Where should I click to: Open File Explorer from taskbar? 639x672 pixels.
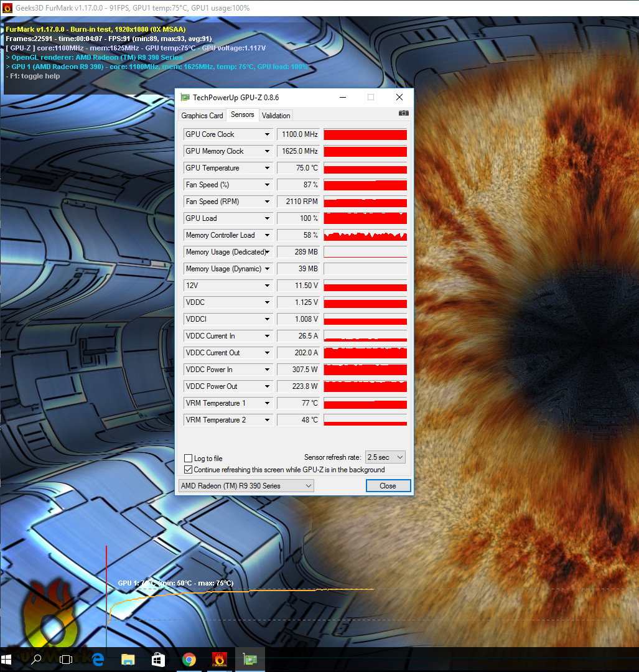[128, 659]
